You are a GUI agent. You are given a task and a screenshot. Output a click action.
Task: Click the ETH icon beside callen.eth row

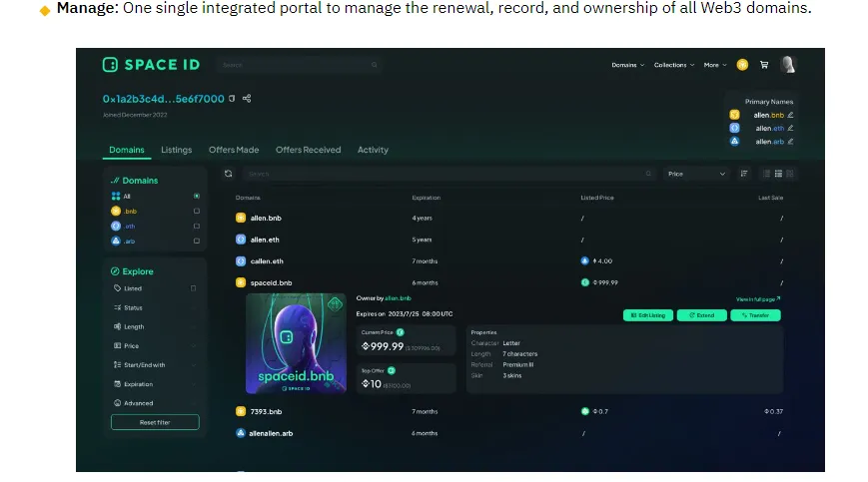241,260
